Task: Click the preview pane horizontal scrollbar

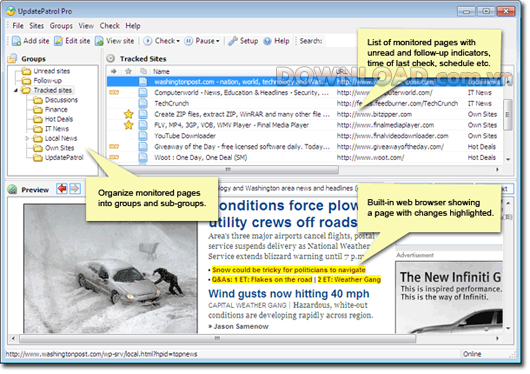Action: pos(217,338)
